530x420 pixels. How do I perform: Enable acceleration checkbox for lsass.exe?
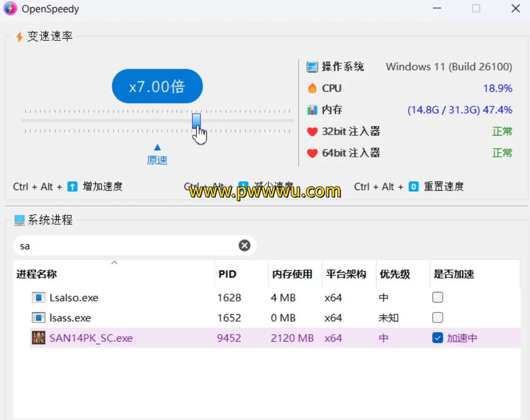click(437, 318)
